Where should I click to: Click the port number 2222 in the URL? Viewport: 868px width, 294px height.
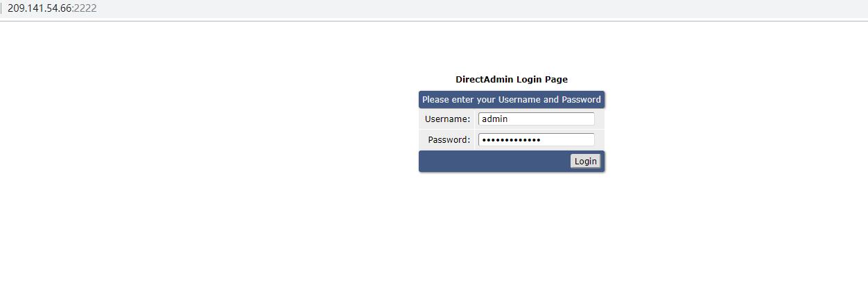85,8
